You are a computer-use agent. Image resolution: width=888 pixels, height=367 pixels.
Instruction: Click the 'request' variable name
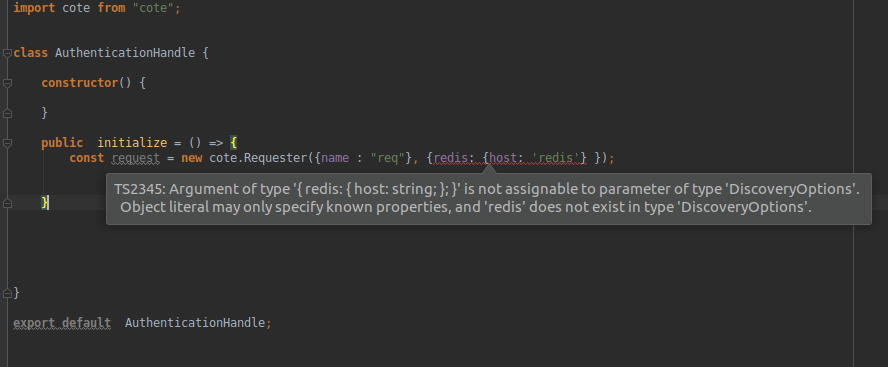click(136, 158)
